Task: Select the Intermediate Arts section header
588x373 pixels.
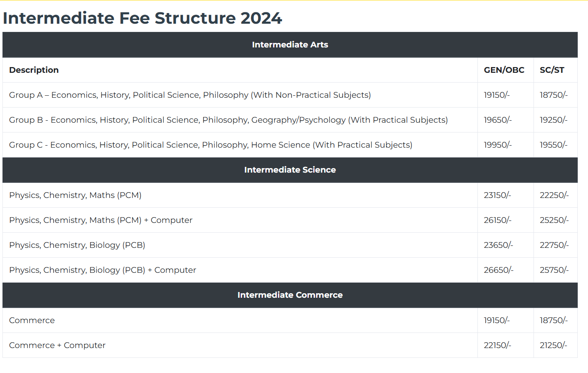Action: click(x=290, y=45)
